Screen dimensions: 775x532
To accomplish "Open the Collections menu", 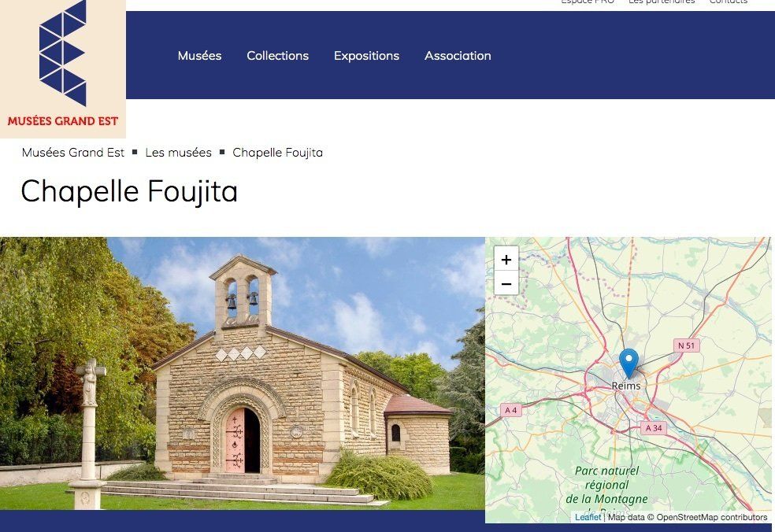I will click(x=278, y=56).
